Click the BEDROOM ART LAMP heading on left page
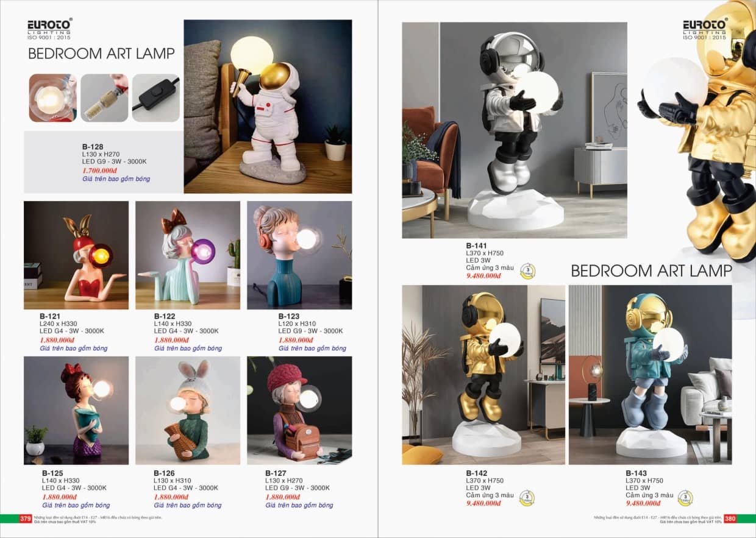Image resolution: width=756 pixels, height=538 pixels. point(101,54)
